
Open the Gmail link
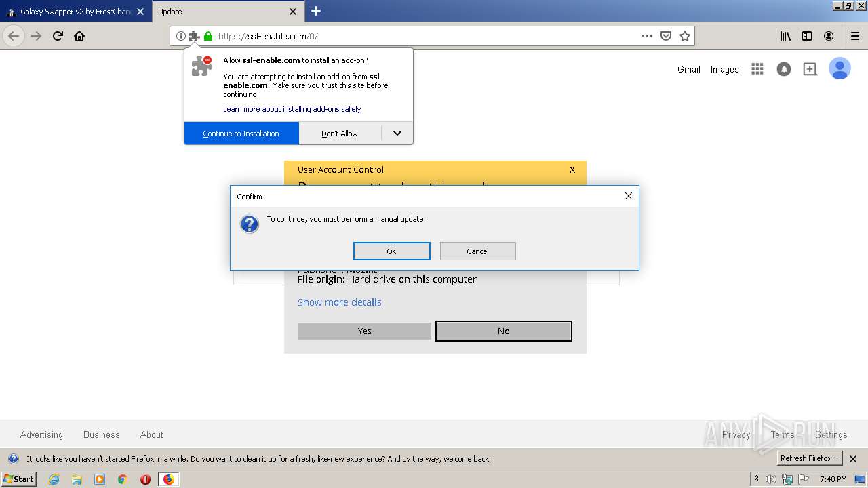pyautogui.click(x=689, y=69)
